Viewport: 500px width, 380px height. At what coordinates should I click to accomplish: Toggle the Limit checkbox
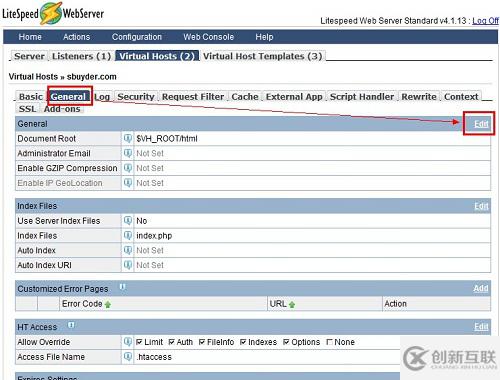tap(139, 342)
